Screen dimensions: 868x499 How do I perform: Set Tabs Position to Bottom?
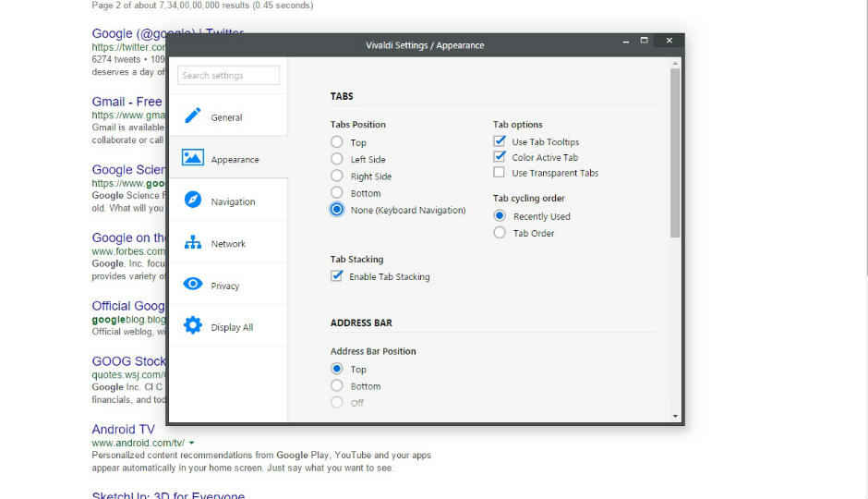336,193
